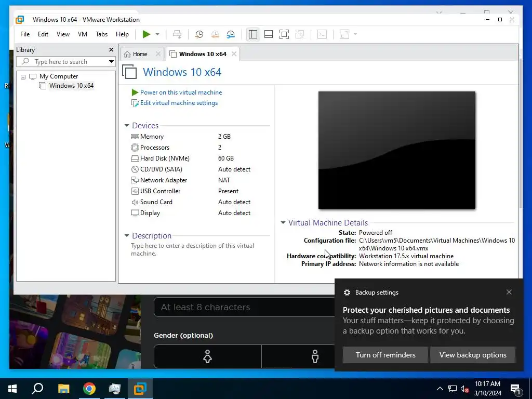
Task: Select Windows 10 x64 in library tree
Action: pyautogui.click(x=71, y=86)
